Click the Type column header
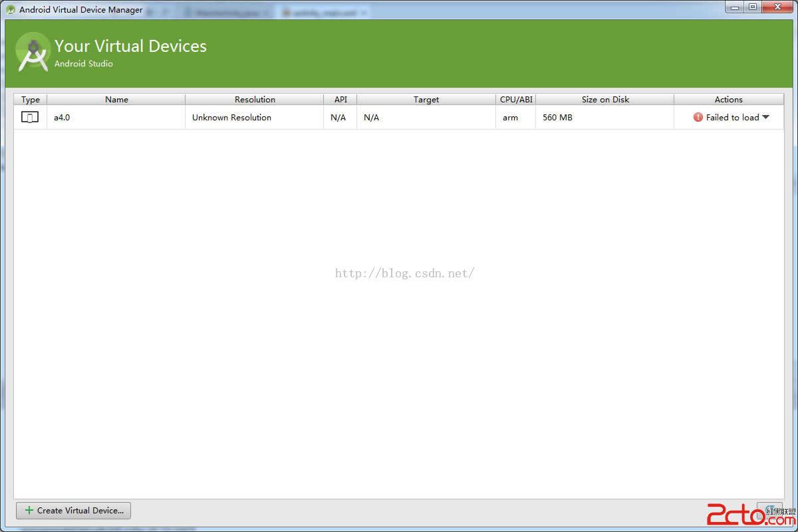The image size is (798, 532). pos(31,100)
